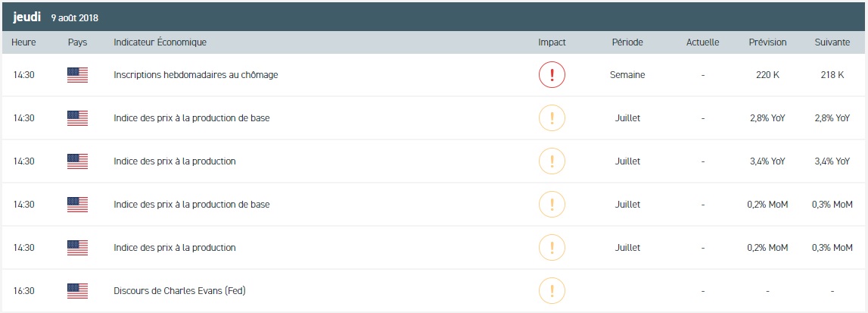Click the Impact column header

[x=552, y=42]
